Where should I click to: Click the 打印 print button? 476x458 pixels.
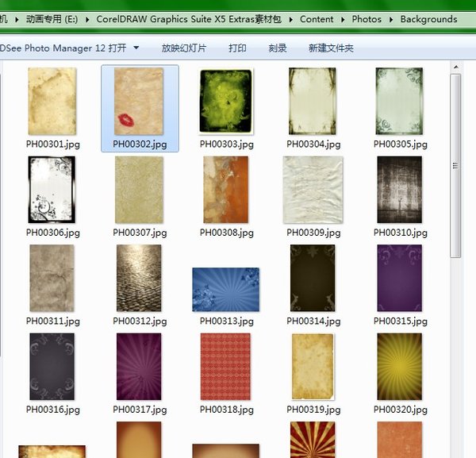click(x=237, y=48)
